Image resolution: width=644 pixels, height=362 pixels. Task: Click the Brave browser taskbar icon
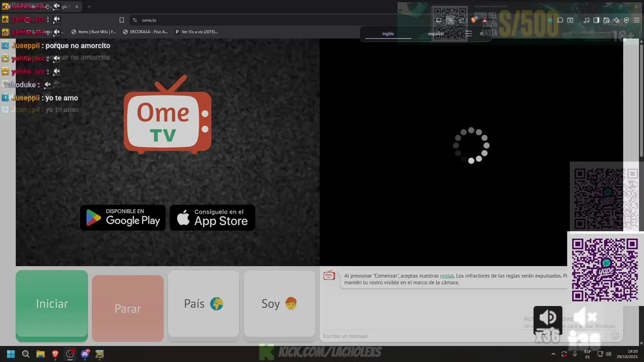[x=55, y=354]
